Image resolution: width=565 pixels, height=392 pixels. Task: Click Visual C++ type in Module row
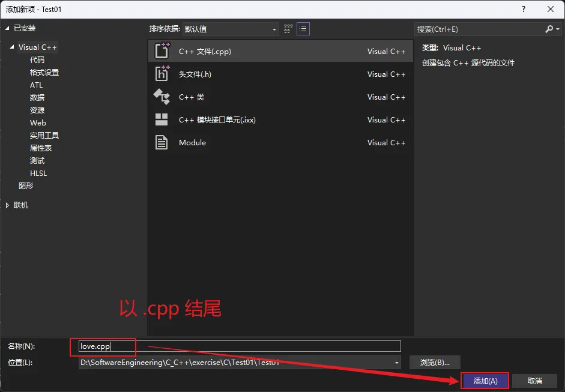[386, 143]
